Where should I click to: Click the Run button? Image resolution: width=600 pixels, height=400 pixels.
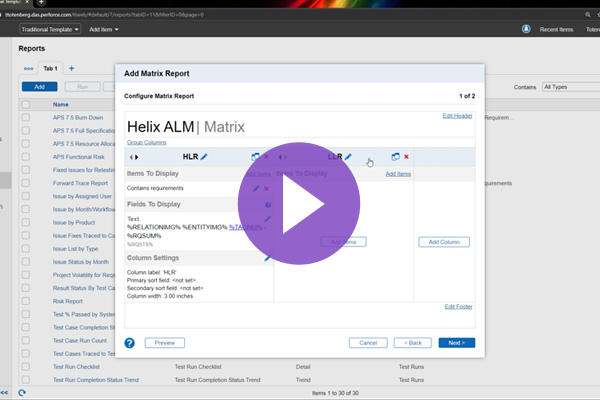point(82,87)
